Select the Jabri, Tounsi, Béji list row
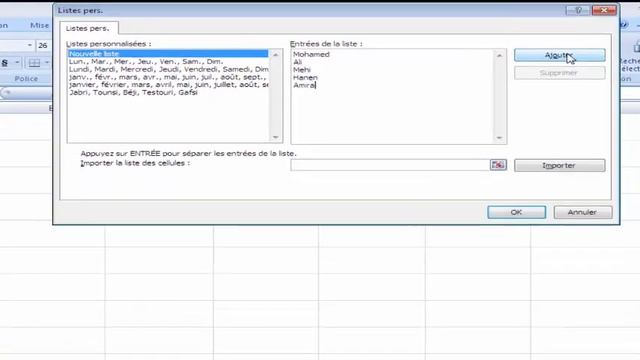The height and width of the screenshot is (360, 640). point(168,92)
